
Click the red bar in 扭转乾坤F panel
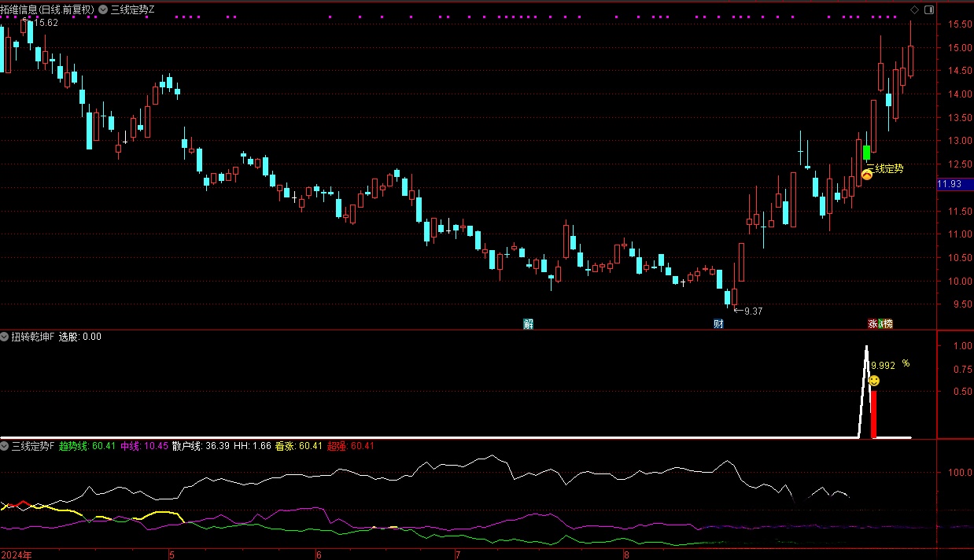(873, 414)
